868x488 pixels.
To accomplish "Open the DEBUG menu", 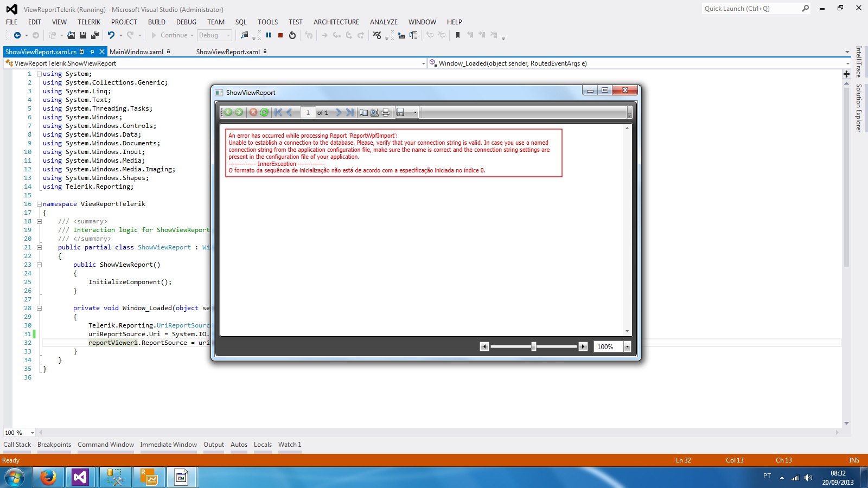I will tap(186, 22).
